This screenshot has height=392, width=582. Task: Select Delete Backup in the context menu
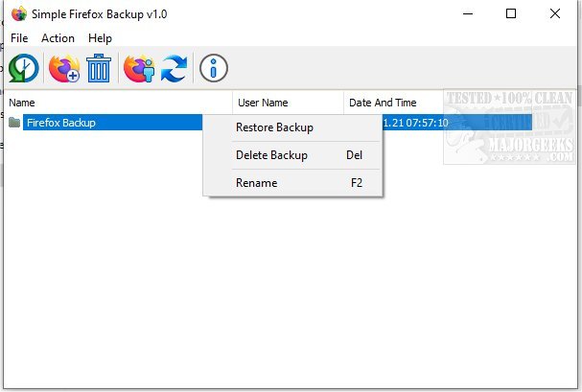[x=271, y=155]
